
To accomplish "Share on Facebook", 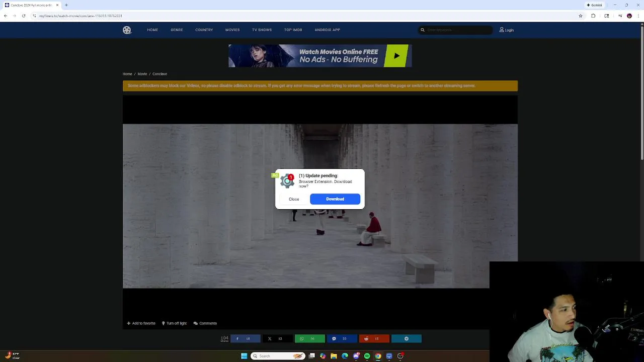I will [246, 339].
